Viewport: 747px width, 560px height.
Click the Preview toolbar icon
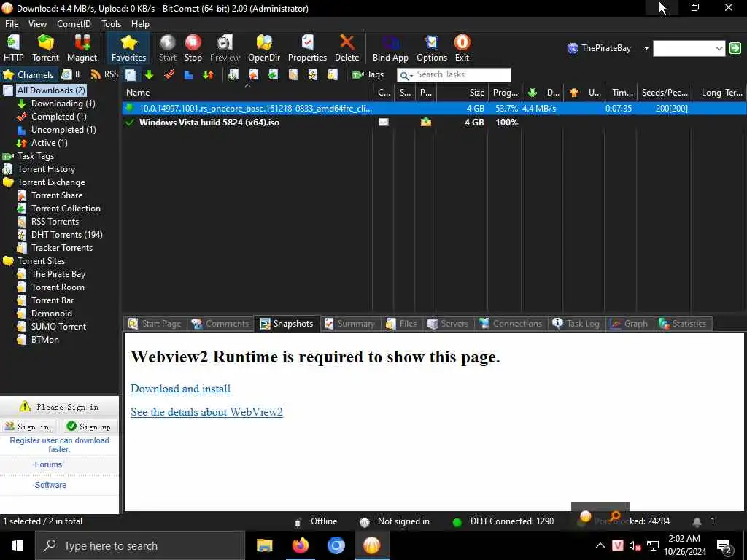[x=225, y=48]
